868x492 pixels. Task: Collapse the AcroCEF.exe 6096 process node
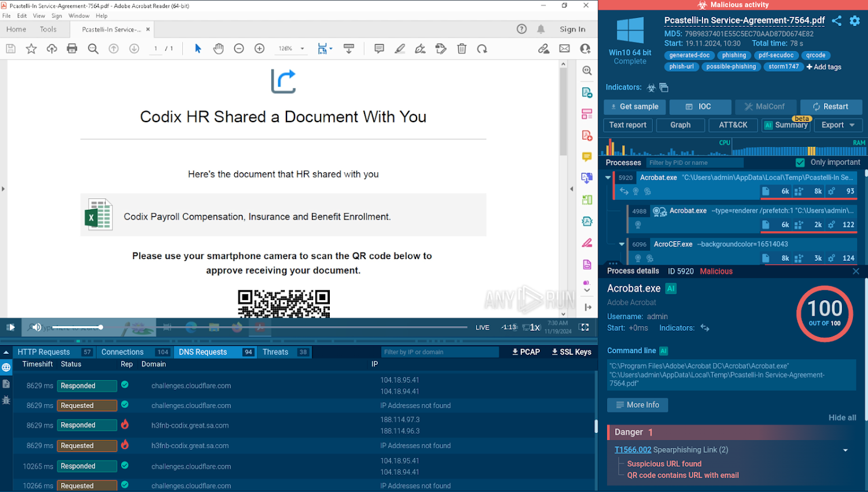(621, 244)
